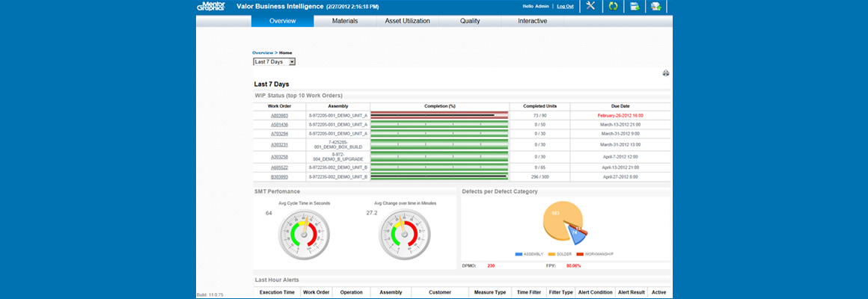Click the Build: 11.0.75 version text
868x299 pixels.
209,295
